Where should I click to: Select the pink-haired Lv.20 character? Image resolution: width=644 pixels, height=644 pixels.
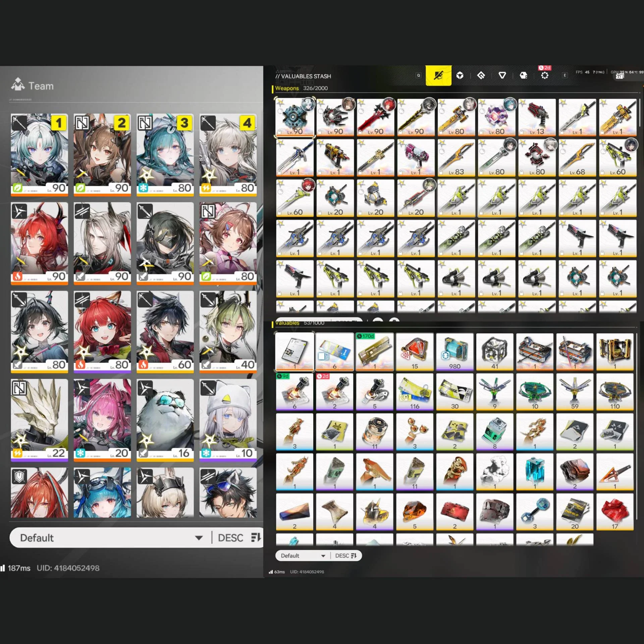(102, 420)
